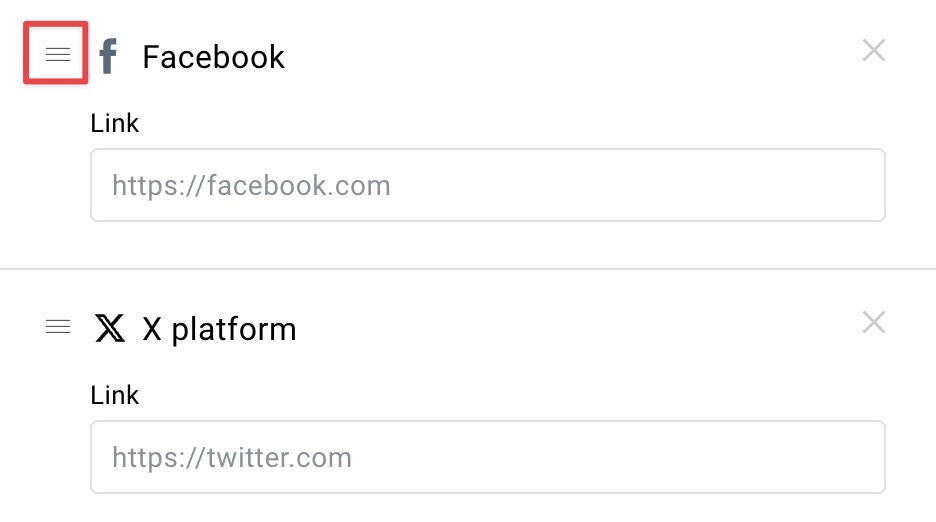
Task: Click the reorder handle beside X platform
Action: click(58, 326)
